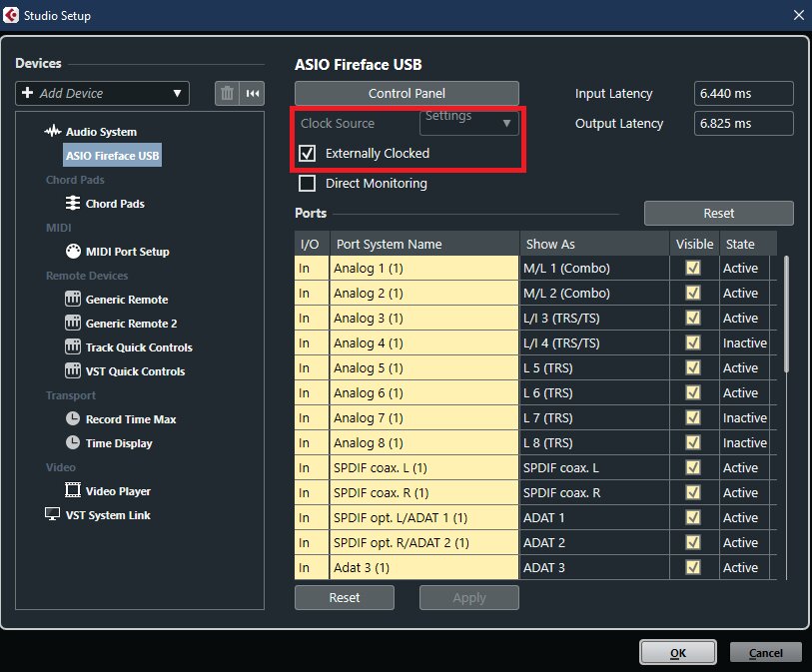812x672 pixels.
Task: Open the Control Panel for the interface
Action: (406, 93)
